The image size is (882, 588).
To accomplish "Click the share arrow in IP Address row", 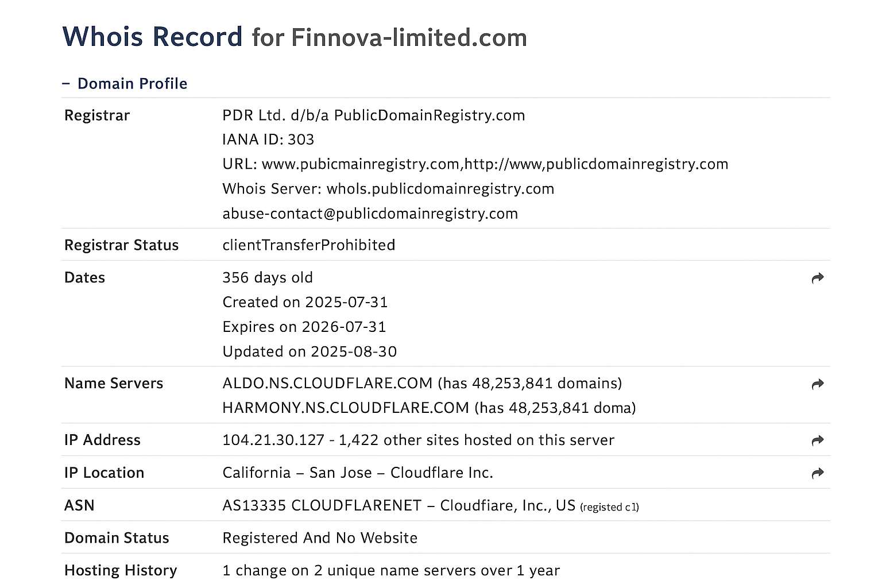I will coord(818,440).
